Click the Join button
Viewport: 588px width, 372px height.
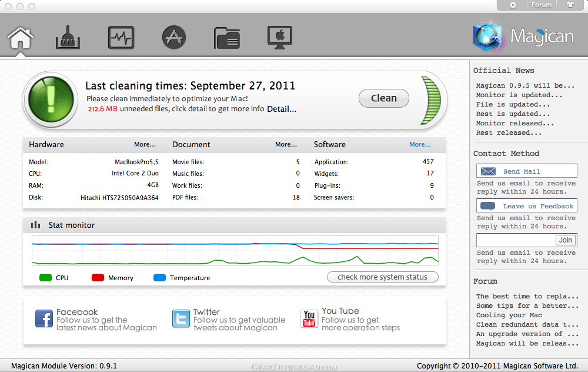(x=566, y=240)
